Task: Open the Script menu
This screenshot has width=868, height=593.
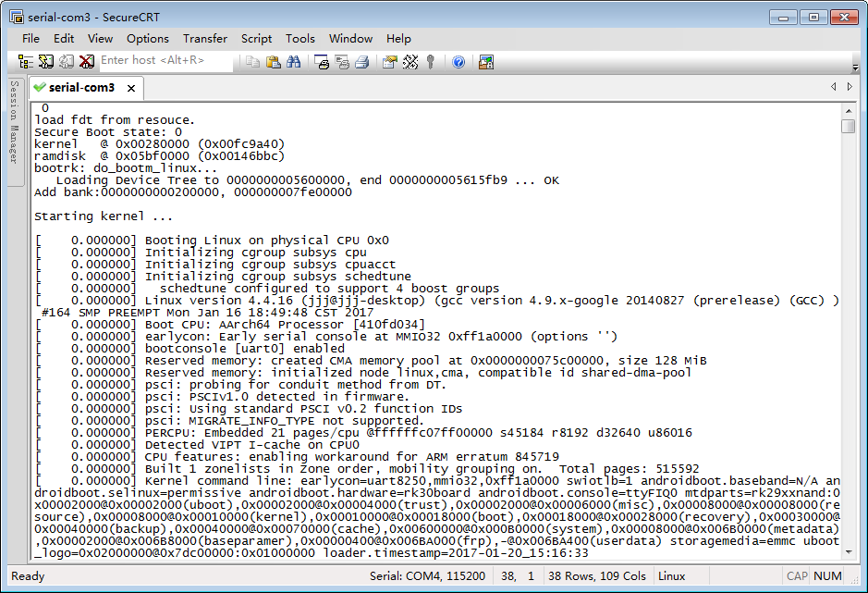Action: (x=256, y=38)
